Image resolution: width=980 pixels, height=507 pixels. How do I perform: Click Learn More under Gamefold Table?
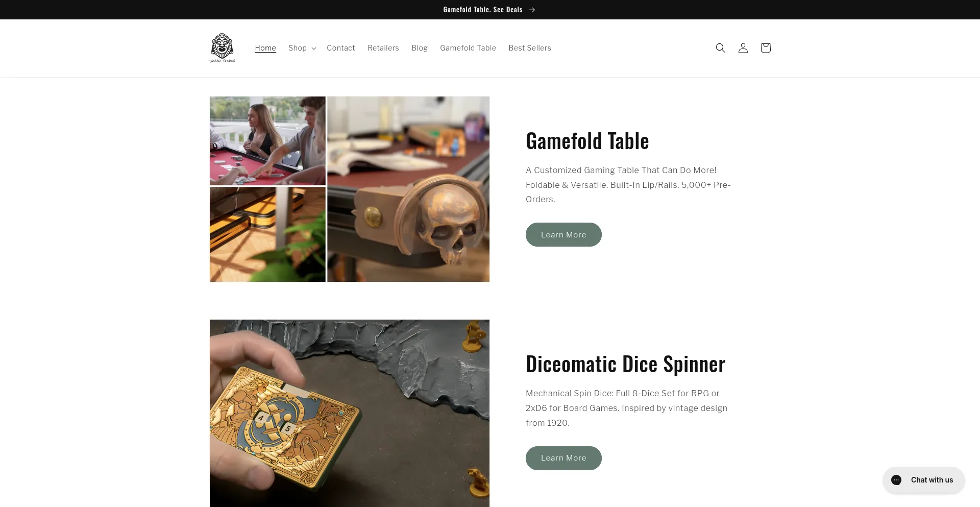pos(563,234)
